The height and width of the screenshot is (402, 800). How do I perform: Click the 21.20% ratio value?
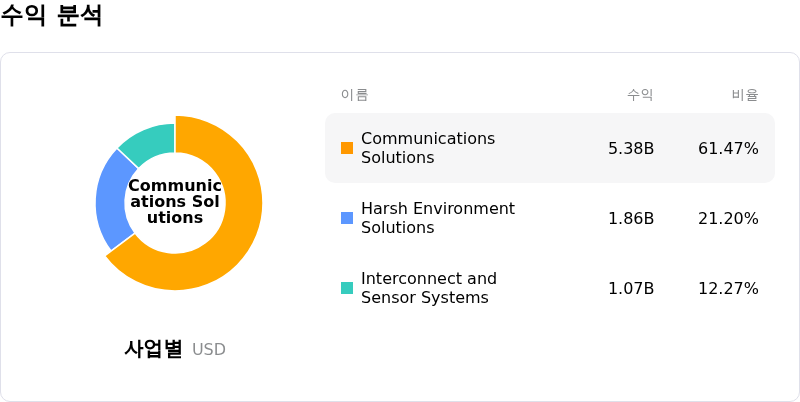(729, 218)
